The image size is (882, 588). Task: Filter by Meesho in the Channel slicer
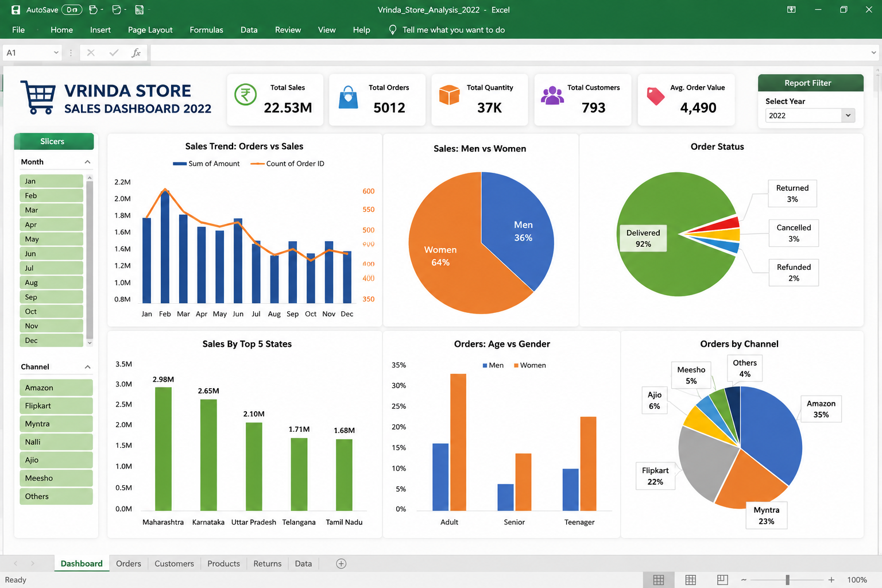click(x=56, y=478)
